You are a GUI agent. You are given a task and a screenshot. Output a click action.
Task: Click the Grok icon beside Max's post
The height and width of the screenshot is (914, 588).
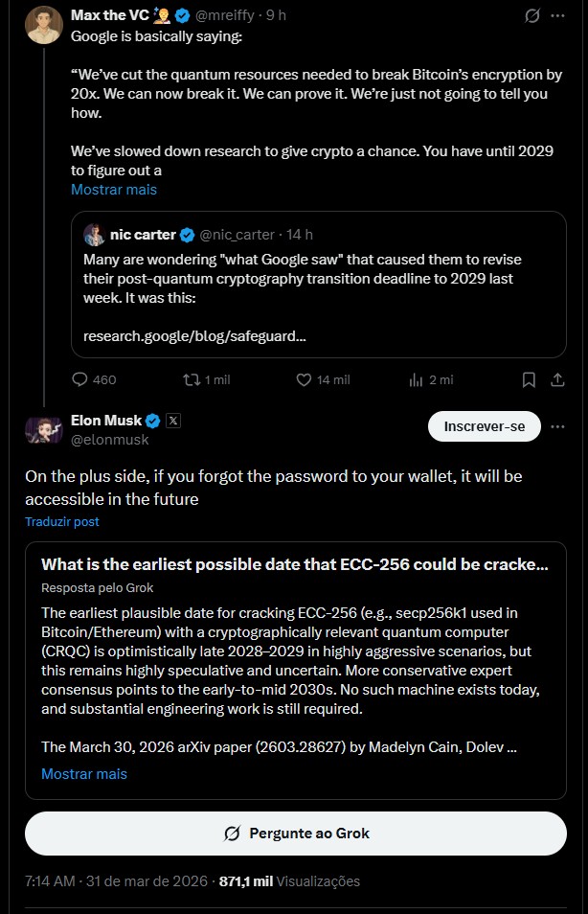pyautogui.click(x=532, y=16)
